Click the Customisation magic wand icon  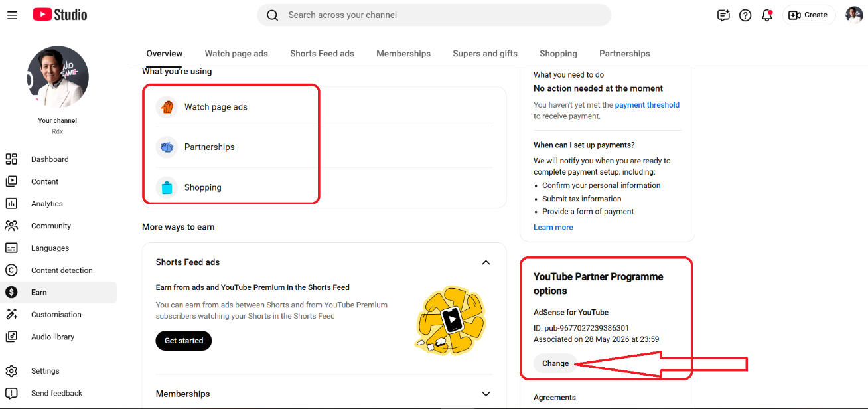click(11, 315)
